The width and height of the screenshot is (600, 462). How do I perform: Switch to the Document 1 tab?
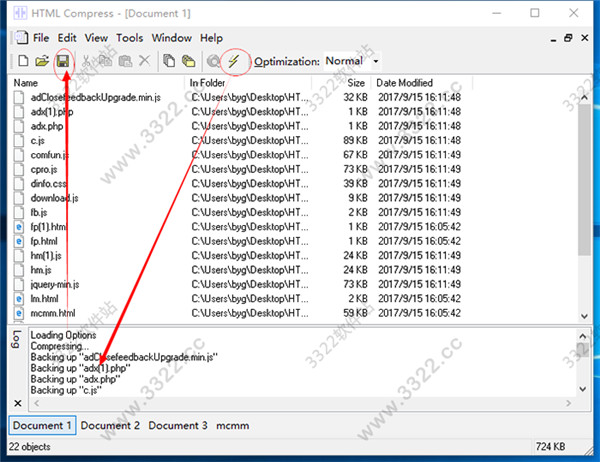(x=42, y=426)
